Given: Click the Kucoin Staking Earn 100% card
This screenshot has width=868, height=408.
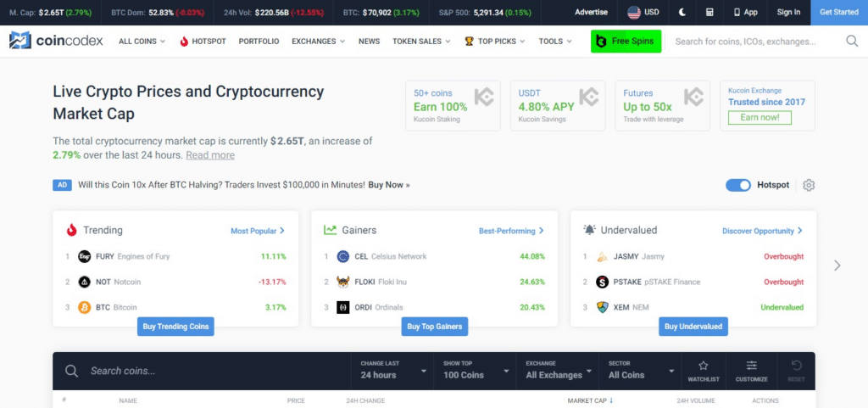Looking at the screenshot, I should [453, 106].
